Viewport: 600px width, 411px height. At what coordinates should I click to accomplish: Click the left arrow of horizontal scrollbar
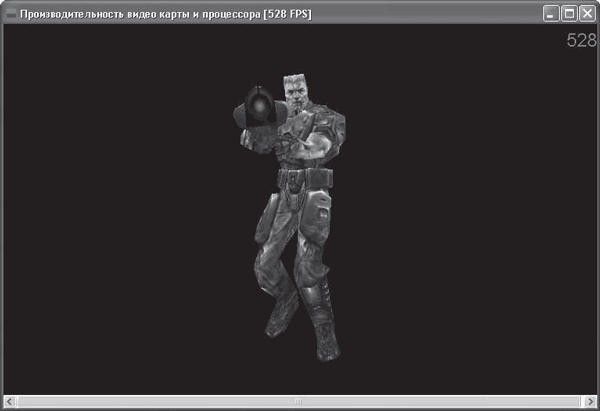(x=10, y=401)
